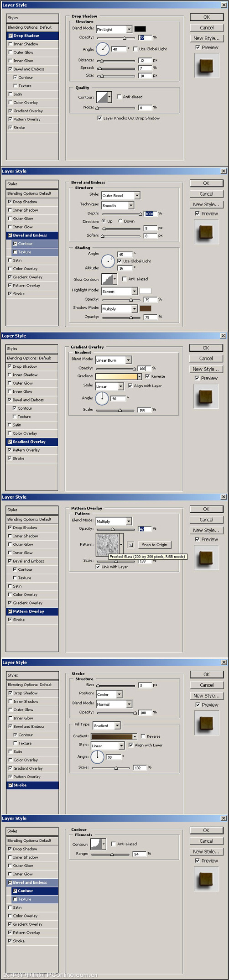This screenshot has height=980, width=229.
Task: Uncheck Link with Layer for the pattern
Action: tap(98, 567)
